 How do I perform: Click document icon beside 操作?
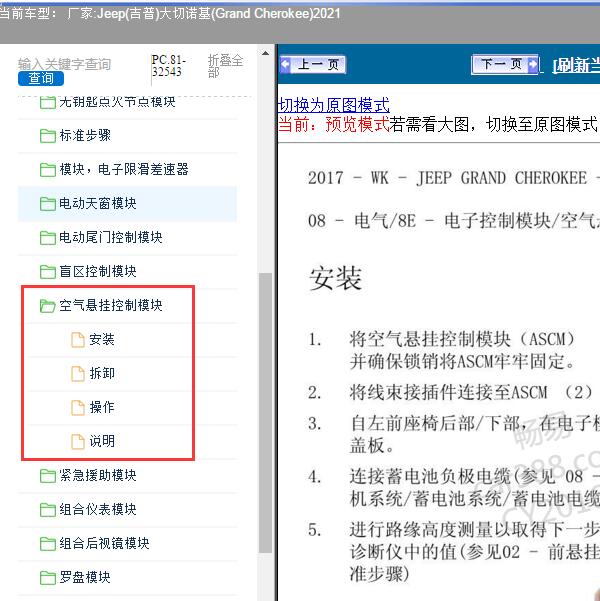(x=78, y=407)
